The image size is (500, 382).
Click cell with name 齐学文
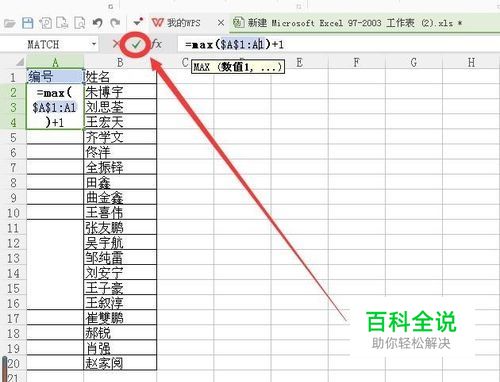click(120, 137)
